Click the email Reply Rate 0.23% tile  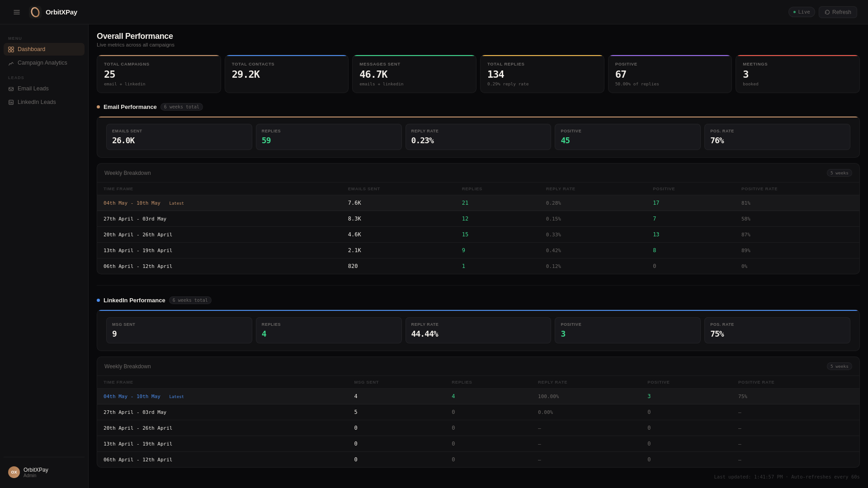pos(478,137)
